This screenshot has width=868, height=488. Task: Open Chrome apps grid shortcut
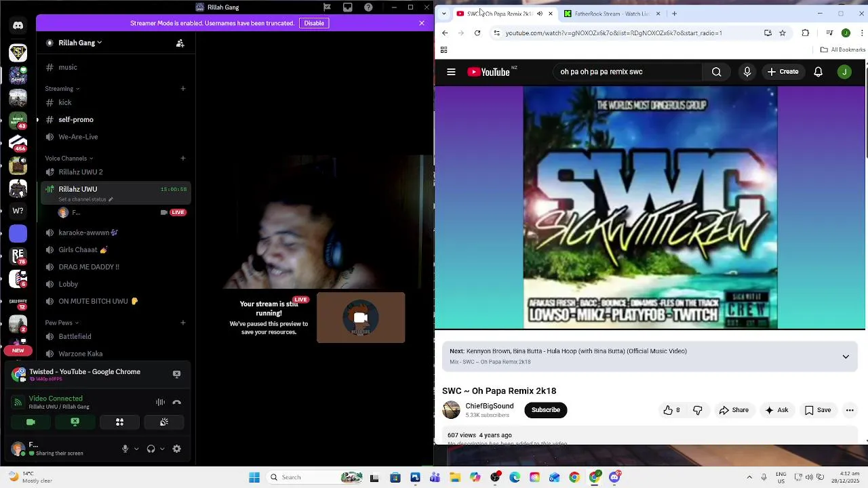tap(443, 50)
